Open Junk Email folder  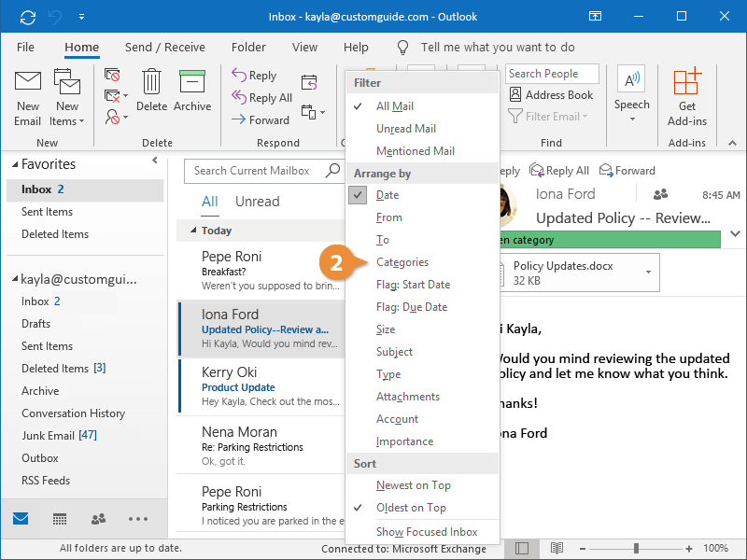coord(59,435)
